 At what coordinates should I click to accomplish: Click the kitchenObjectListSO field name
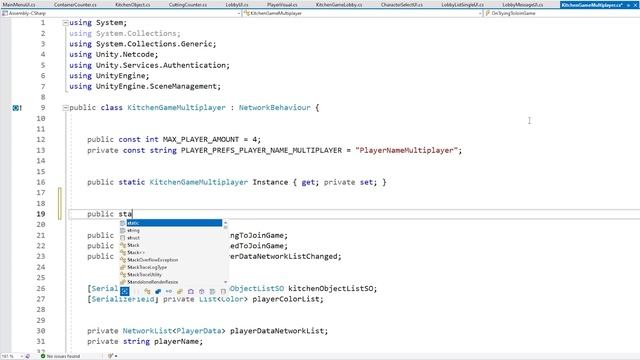pos(331,289)
